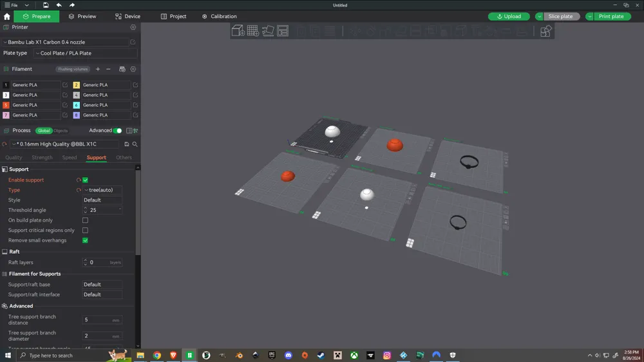This screenshot has width=644, height=362.
Task: Edit preset for filament 1
Action: click(x=65, y=84)
